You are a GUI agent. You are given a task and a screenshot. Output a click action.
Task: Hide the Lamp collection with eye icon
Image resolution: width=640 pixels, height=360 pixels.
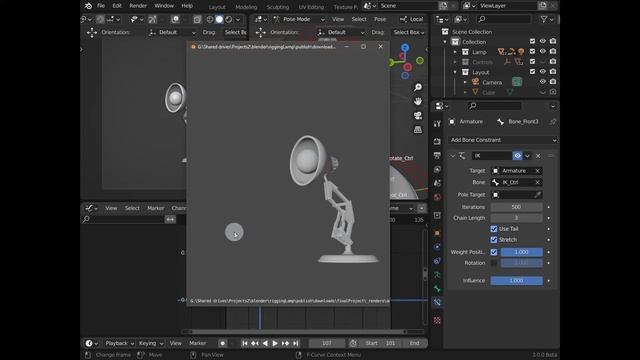pos(542,51)
